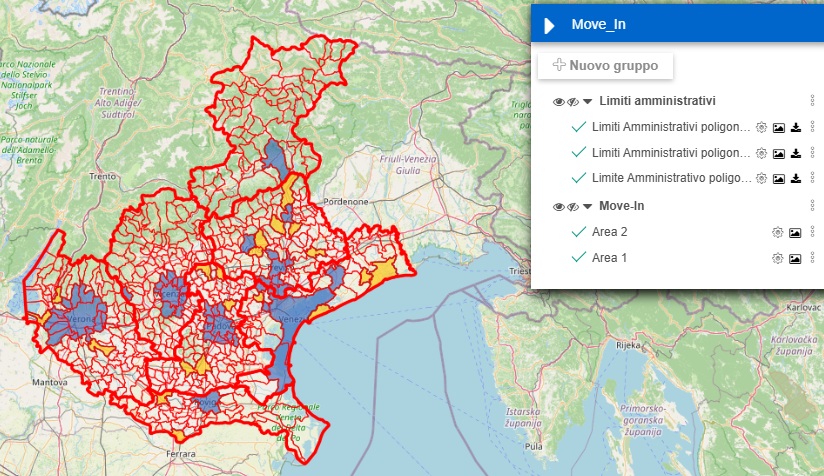Viewport: 824px width, 476px height.
Task: Show legend image for Area 1
Action: pos(795,258)
